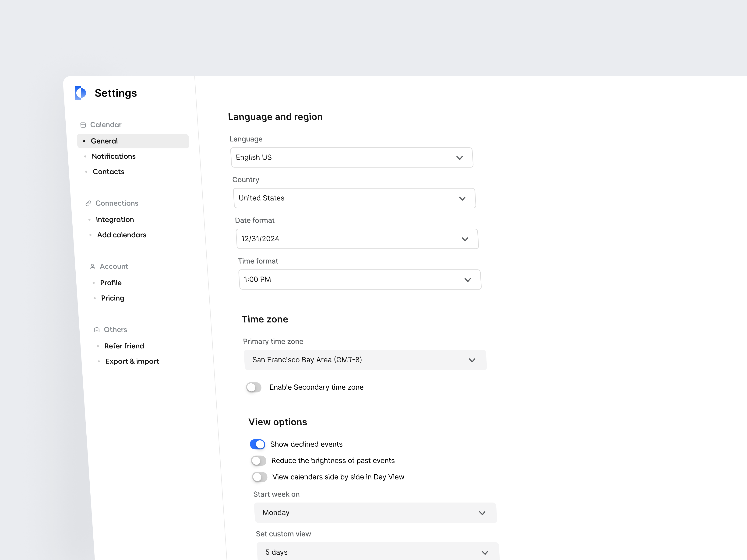The height and width of the screenshot is (560, 747).
Task: Enable Secondary time zone toggle
Action: [254, 387]
